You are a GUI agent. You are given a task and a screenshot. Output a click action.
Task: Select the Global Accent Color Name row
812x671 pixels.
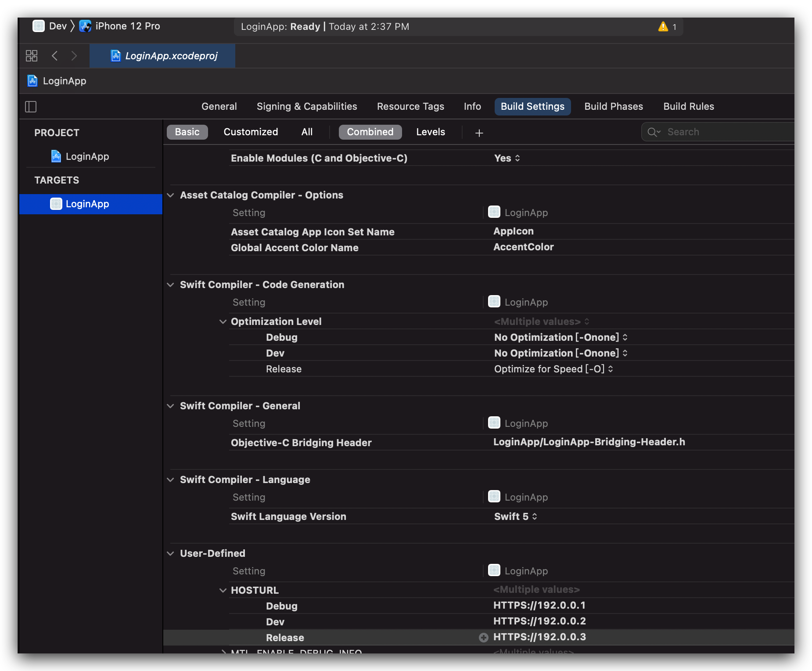[x=511, y=247]
